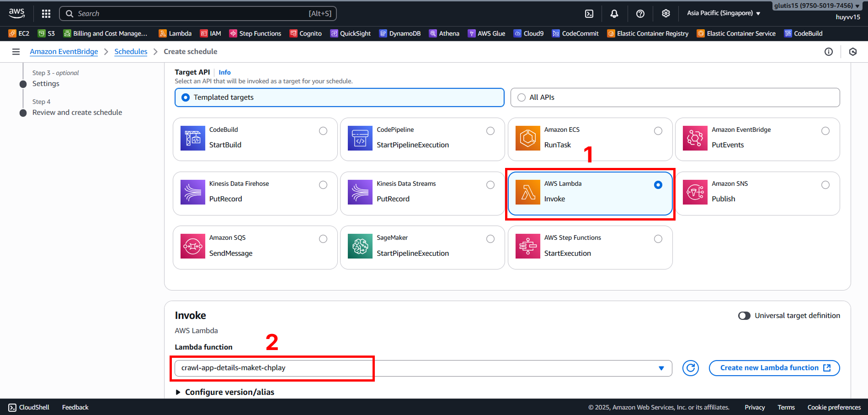
Task: Refresh the Lambda function list
Action: (690, 368)
